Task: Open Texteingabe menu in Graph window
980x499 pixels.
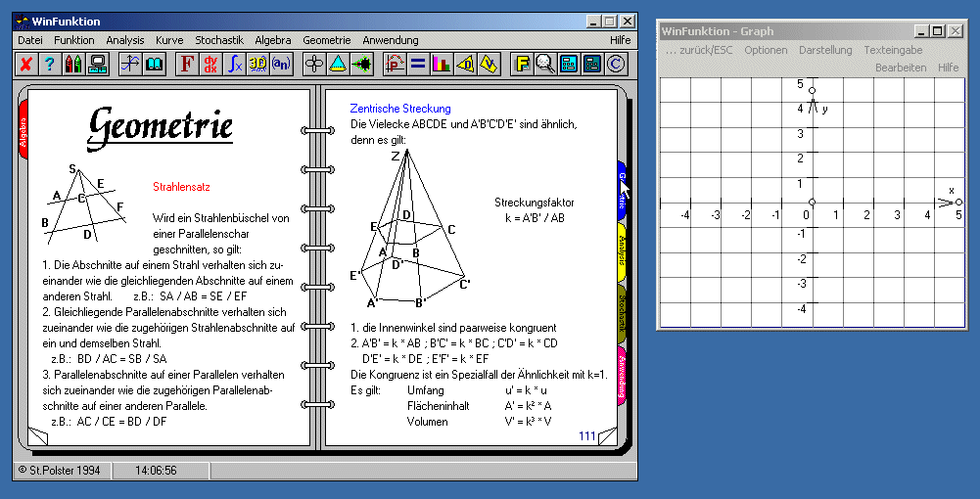Action: click(x=893, y=50)
